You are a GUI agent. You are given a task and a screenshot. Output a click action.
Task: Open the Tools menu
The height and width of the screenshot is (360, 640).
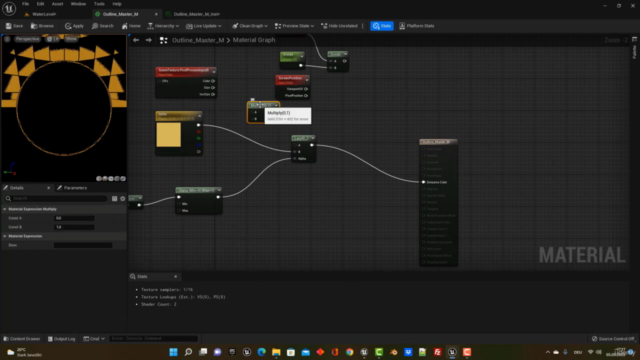99,4
